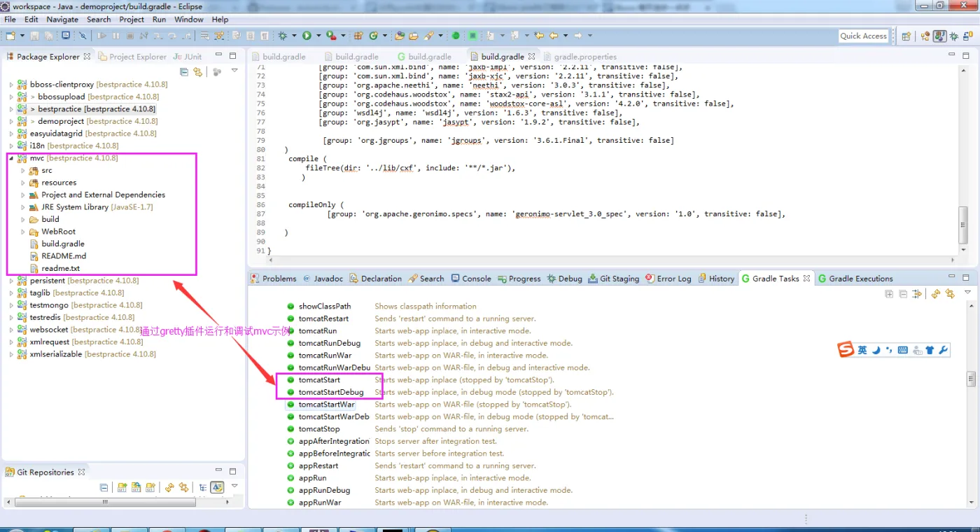Select the appRun Gradle task

pos(312,478)
